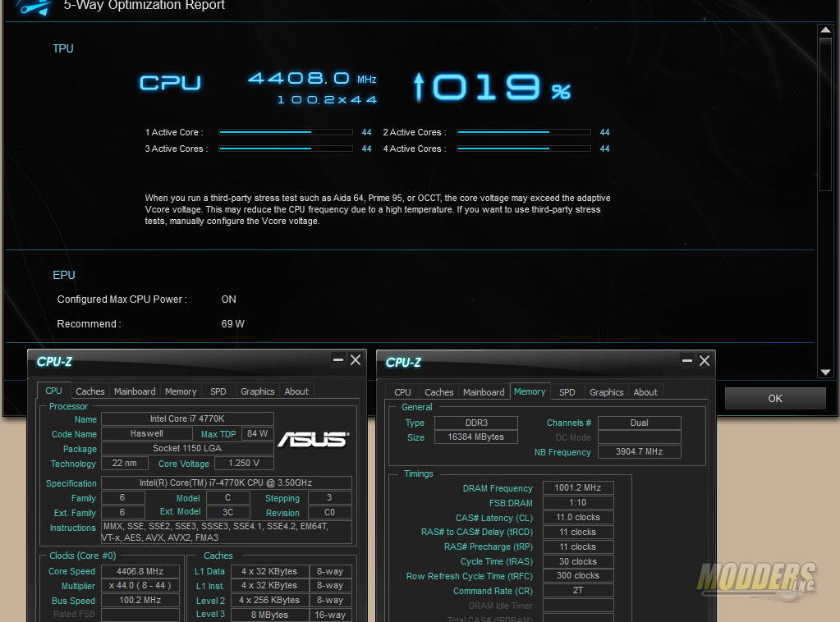The width and height of the screenshot is (840, 622).
Task: Click the Technology value '22 nm'
Action: (124, 463)
